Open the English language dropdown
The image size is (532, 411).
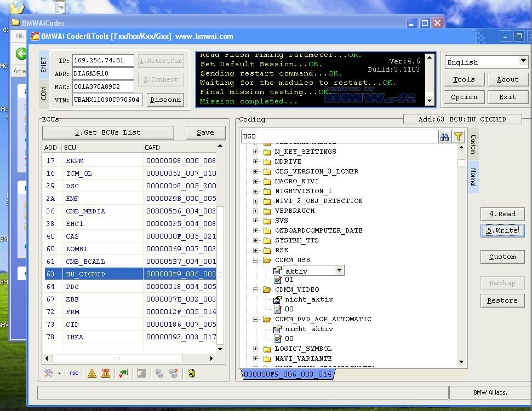point(523,62)
